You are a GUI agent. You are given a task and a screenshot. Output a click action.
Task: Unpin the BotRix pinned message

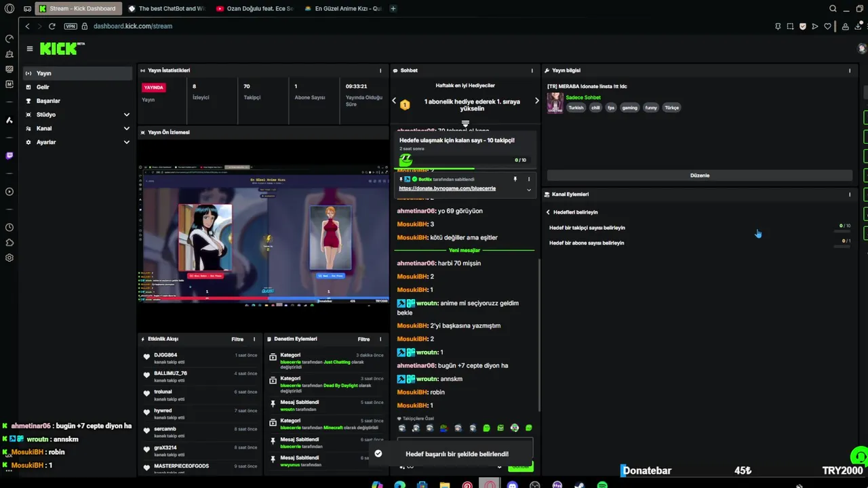515,179
